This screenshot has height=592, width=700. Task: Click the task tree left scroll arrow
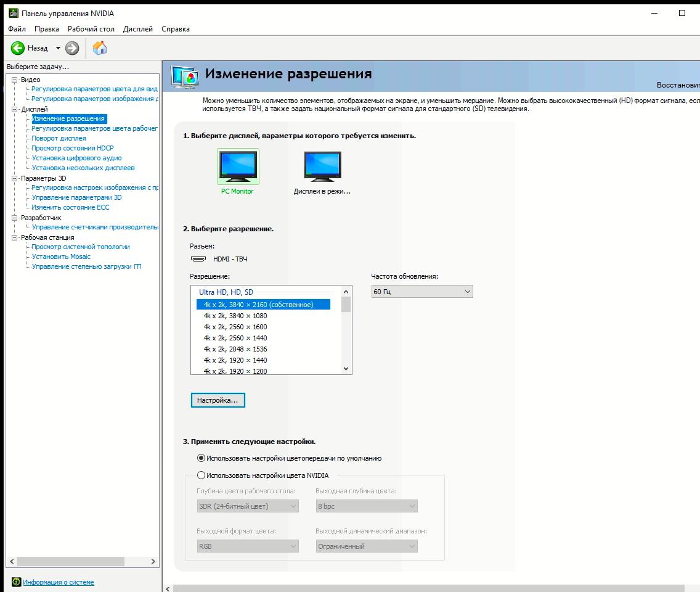[x=12, y=561]
